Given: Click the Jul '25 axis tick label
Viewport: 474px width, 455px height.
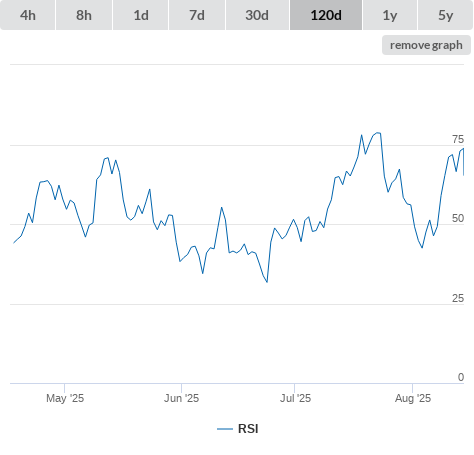Looking at the screenshot, I should (x=295, y=398).
